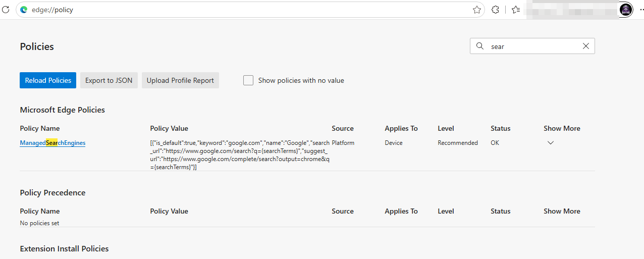
Task: Click the 'OK' status value
Action: tap(495, 143)
